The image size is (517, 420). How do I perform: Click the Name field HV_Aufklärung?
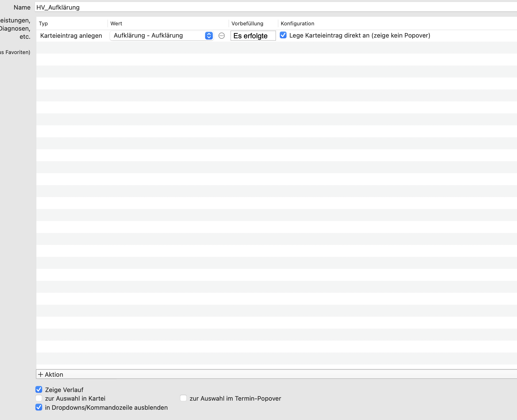276,7
